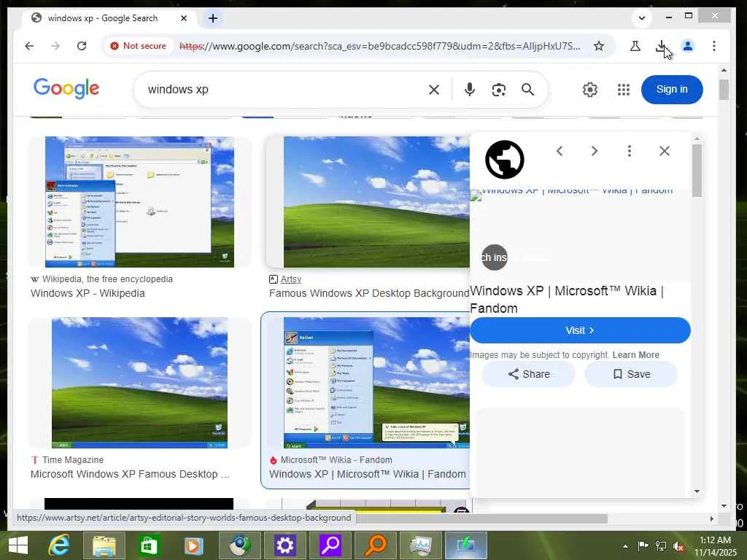Open File Explorer from taskbar

[104, 545]
